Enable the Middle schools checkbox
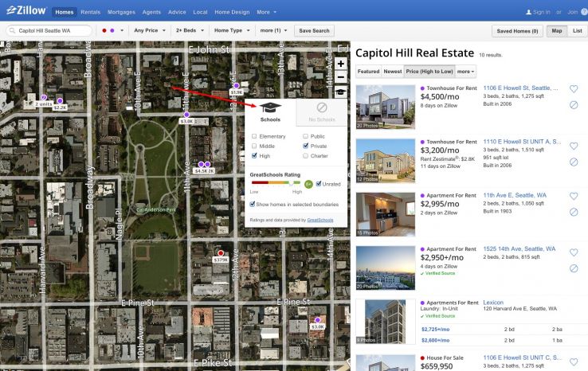 [x=254, y=146]
